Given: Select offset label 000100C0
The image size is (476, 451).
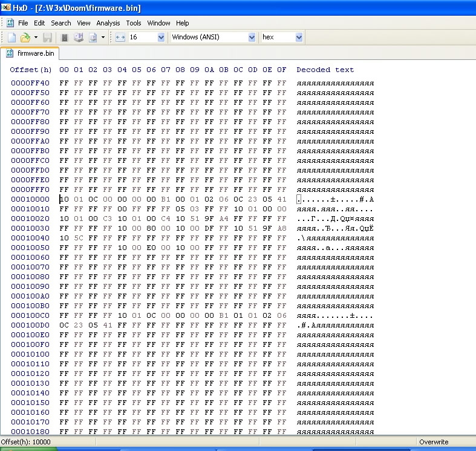Looking at the screenshot, I should point(30,315).
